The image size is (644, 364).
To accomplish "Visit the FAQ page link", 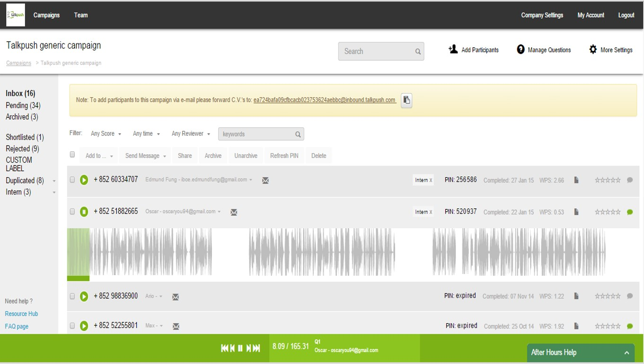I will 16,326.
